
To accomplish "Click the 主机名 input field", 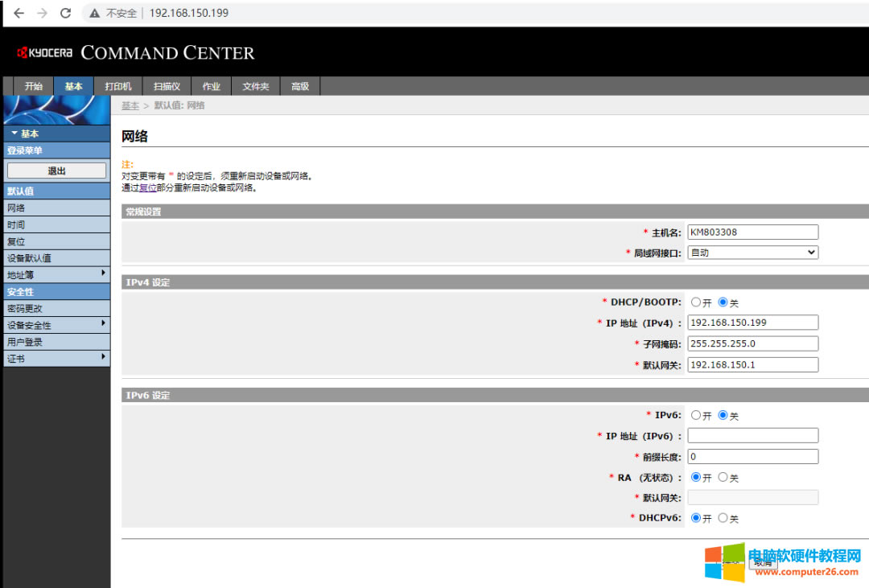I will (752, 232).
